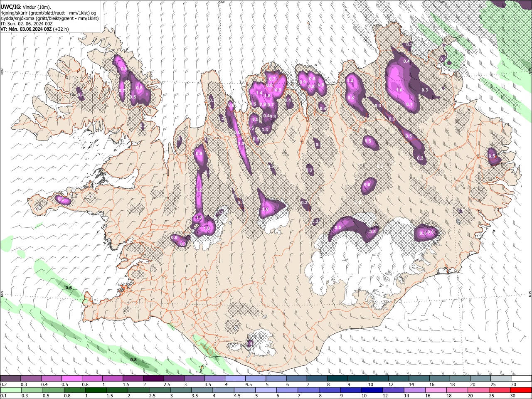
Task: Select upper-row legend swatch between 9 and 10
Action: [x=357, y=379]
